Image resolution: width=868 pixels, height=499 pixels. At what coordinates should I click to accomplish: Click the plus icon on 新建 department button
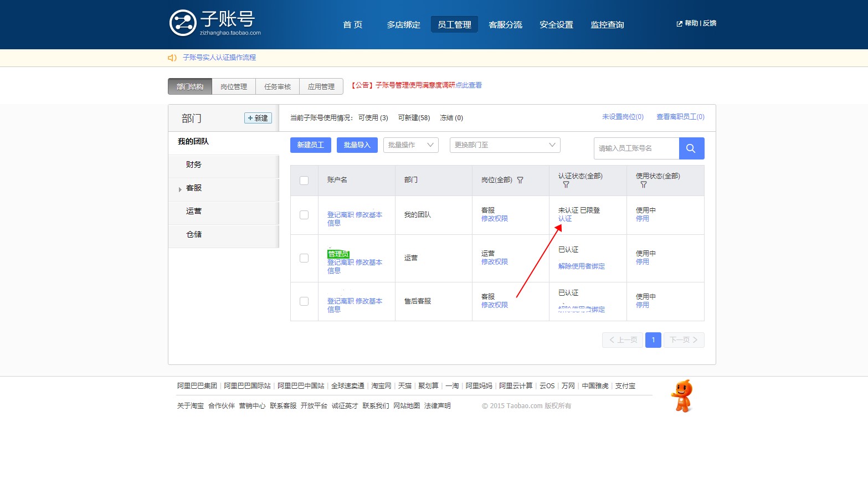[x=251, y=118]
